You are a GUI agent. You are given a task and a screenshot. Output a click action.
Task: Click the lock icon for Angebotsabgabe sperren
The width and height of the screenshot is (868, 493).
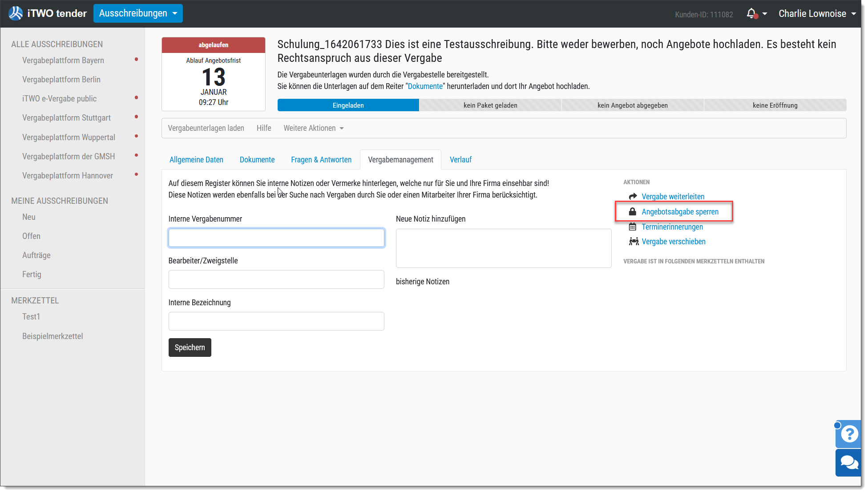[632, 211]
